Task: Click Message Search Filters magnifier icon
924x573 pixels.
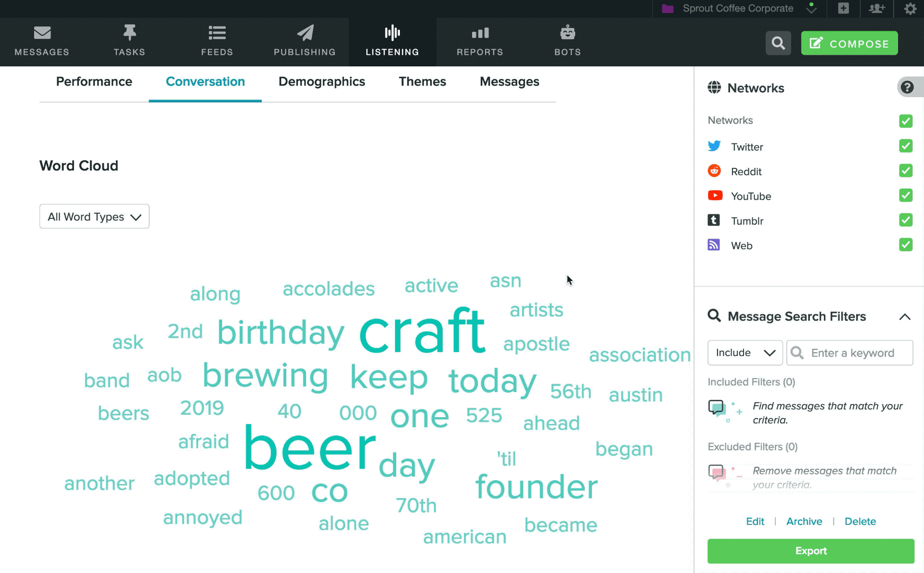Action: [714, 316]
